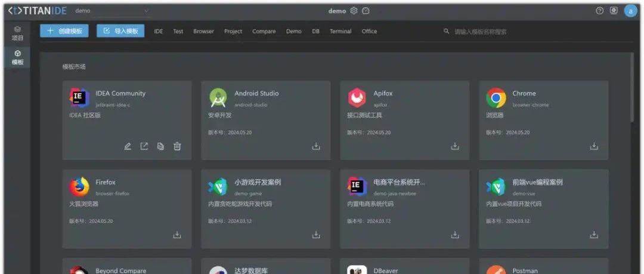Screen dimensions: 644x274
Task: Export the IDEA Community template
Action: point(144,146)
